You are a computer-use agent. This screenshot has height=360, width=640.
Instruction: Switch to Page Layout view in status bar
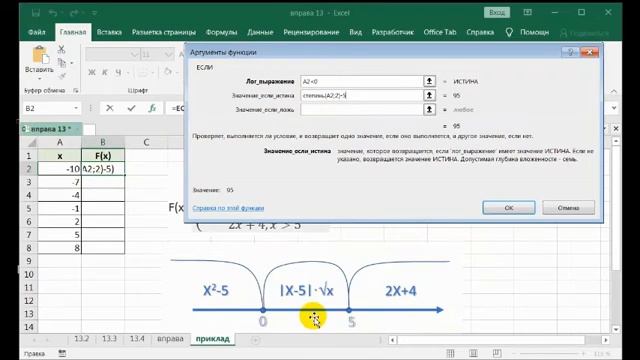[473, 353]
